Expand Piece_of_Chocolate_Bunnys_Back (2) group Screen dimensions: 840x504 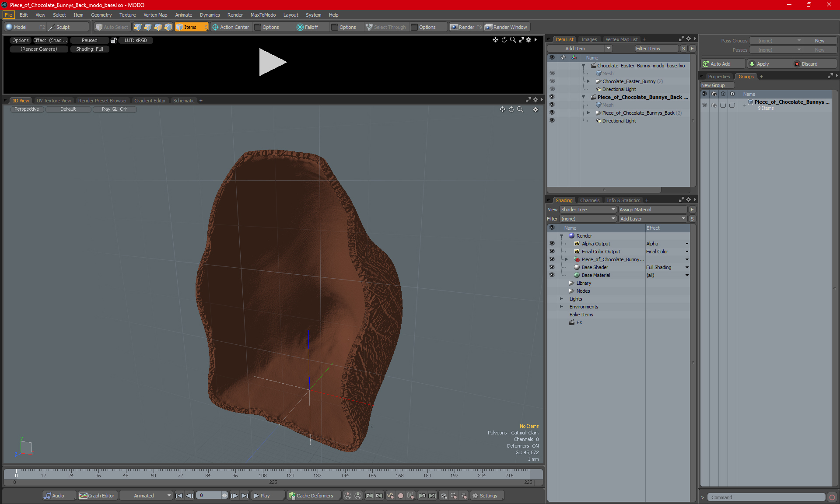coord(588,113)
